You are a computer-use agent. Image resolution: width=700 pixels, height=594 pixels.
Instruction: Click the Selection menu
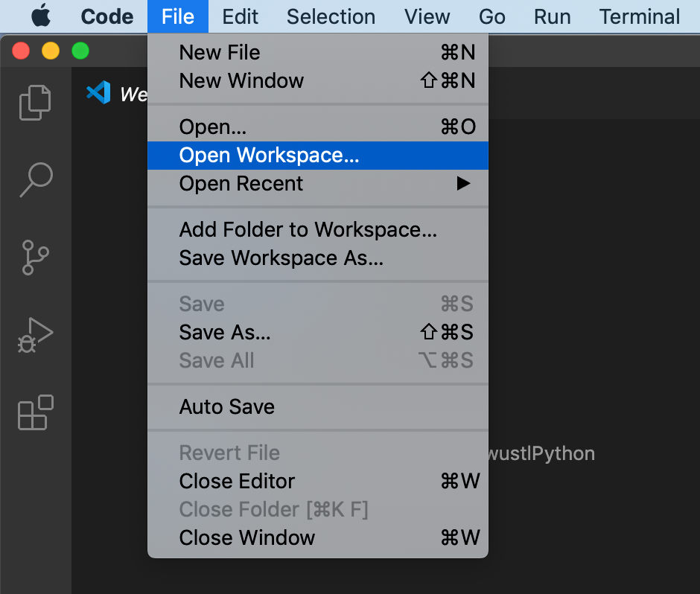(x=331, y=16)
